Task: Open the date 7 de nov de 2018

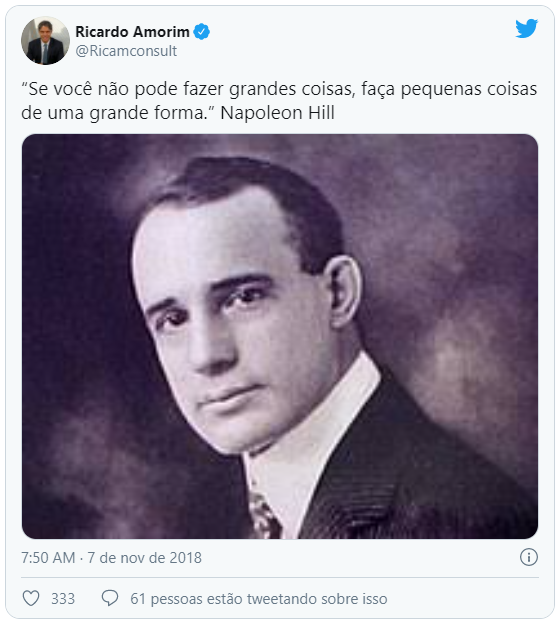Action: [x=144, y=558]
